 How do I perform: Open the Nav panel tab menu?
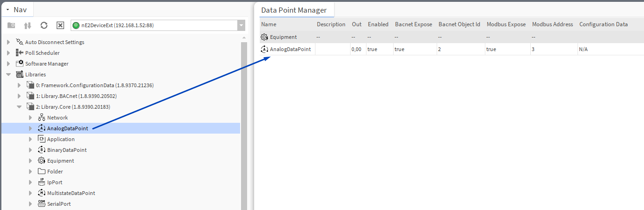[8, 9]
